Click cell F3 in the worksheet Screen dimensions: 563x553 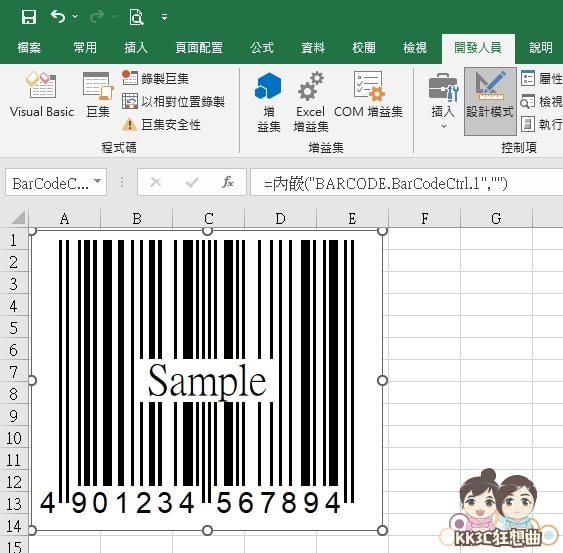pyautogui.click(x=424, y=284)
